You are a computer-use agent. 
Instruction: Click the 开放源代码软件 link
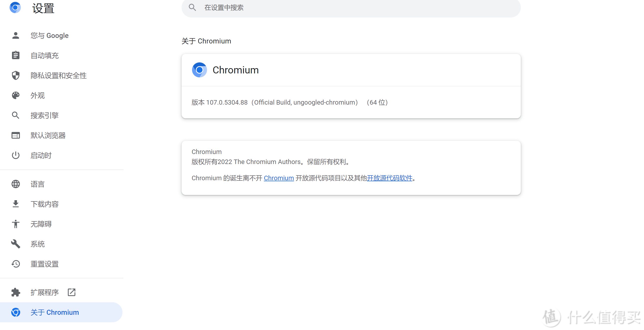389,178
